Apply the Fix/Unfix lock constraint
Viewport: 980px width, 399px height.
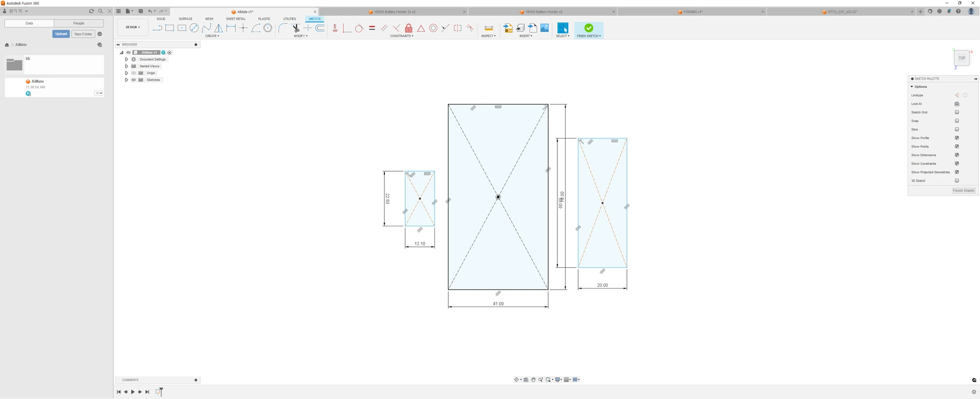pos(408,28)
